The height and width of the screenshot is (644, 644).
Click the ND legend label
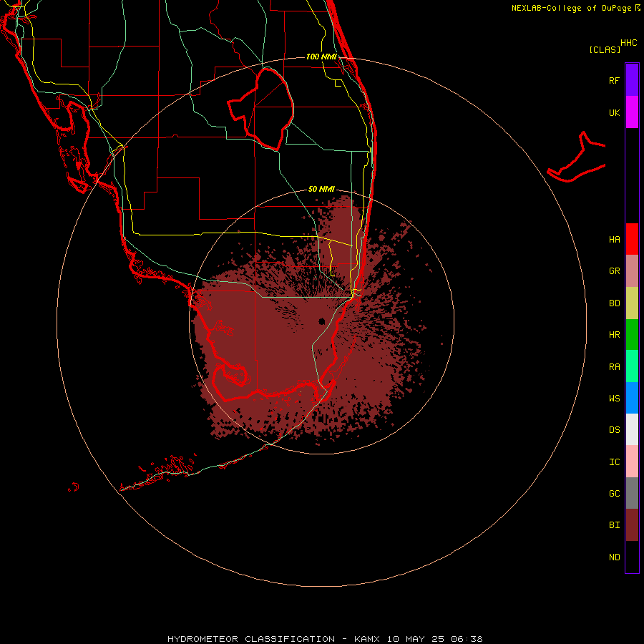(x=614, y=557)
